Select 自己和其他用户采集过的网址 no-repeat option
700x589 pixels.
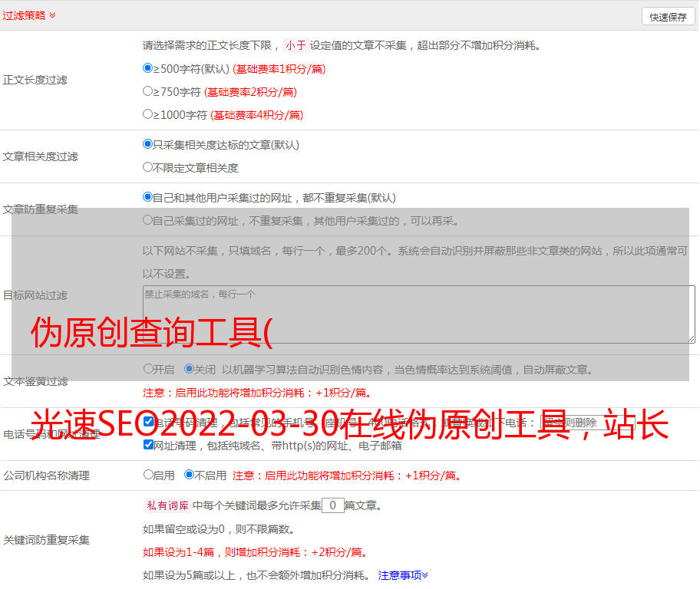pos(148,197)
